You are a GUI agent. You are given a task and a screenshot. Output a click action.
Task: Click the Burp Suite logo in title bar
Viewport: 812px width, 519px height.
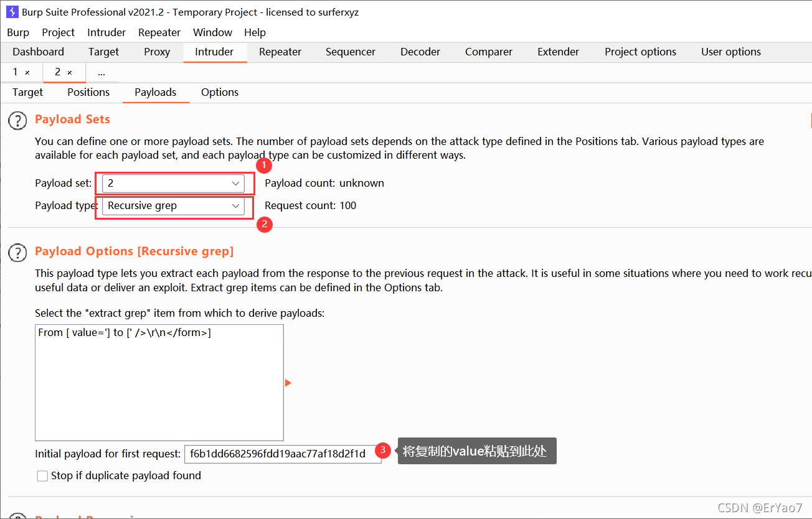[x=12, y=12]
